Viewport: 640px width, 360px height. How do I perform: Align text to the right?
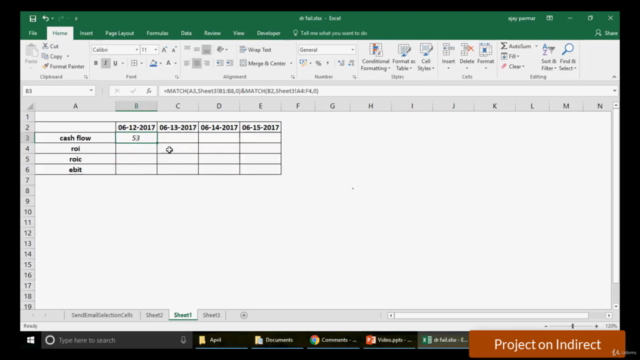(207, 63)
